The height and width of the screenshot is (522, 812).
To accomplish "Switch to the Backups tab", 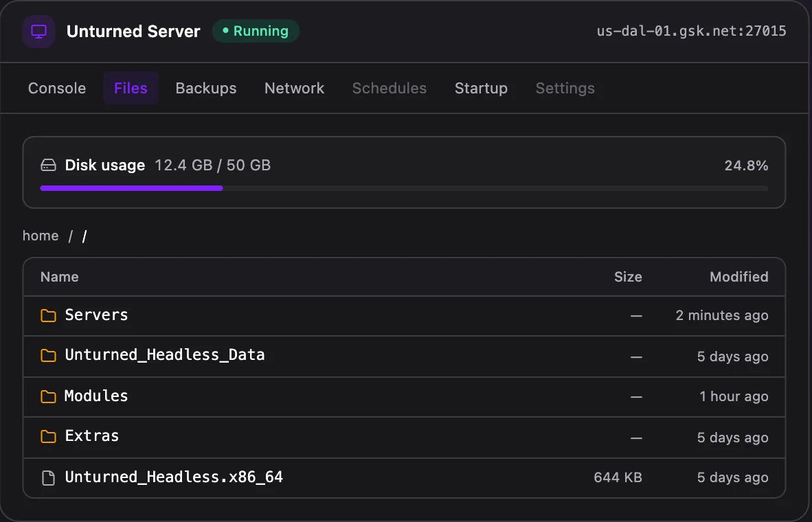I will tap(206, 88).
